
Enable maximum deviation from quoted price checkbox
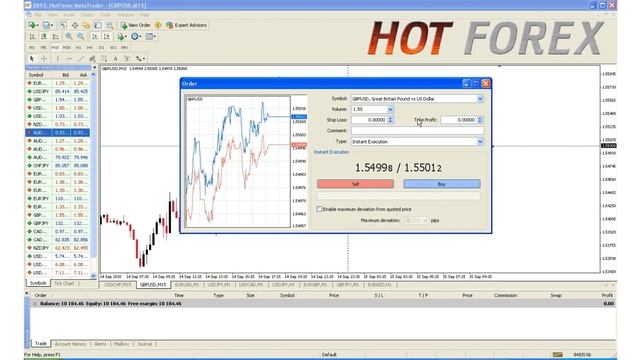[x=319, y=209]
